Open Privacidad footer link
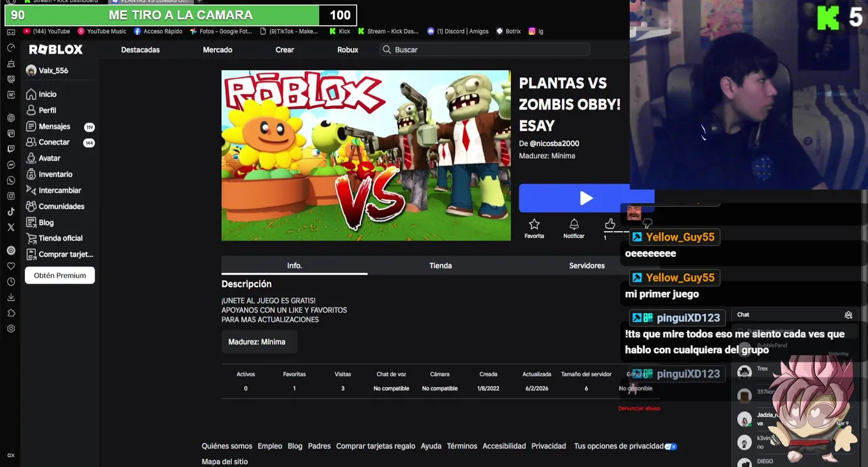The height and width of the screenshot is (467, 868). [x=548, y=446]
